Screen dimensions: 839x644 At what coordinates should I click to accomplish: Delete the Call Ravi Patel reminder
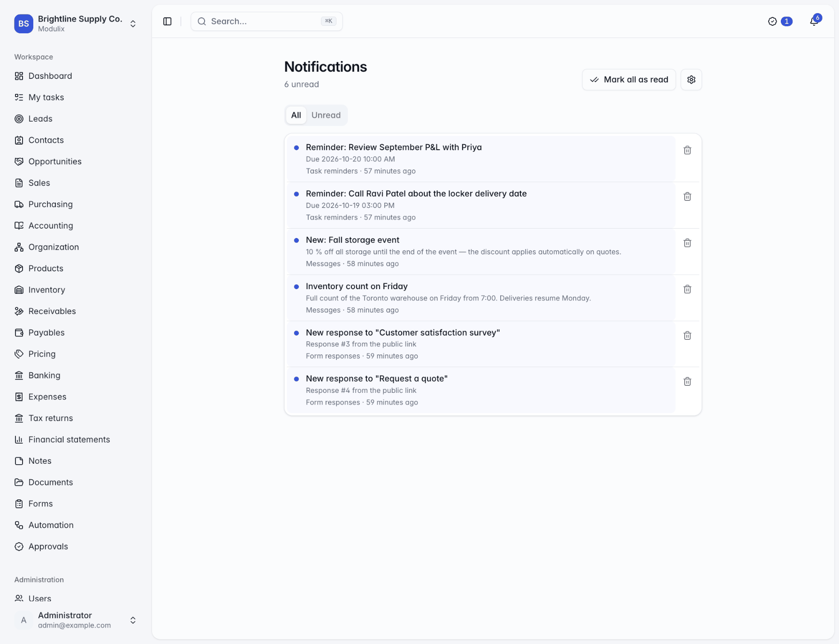[687, 197]
